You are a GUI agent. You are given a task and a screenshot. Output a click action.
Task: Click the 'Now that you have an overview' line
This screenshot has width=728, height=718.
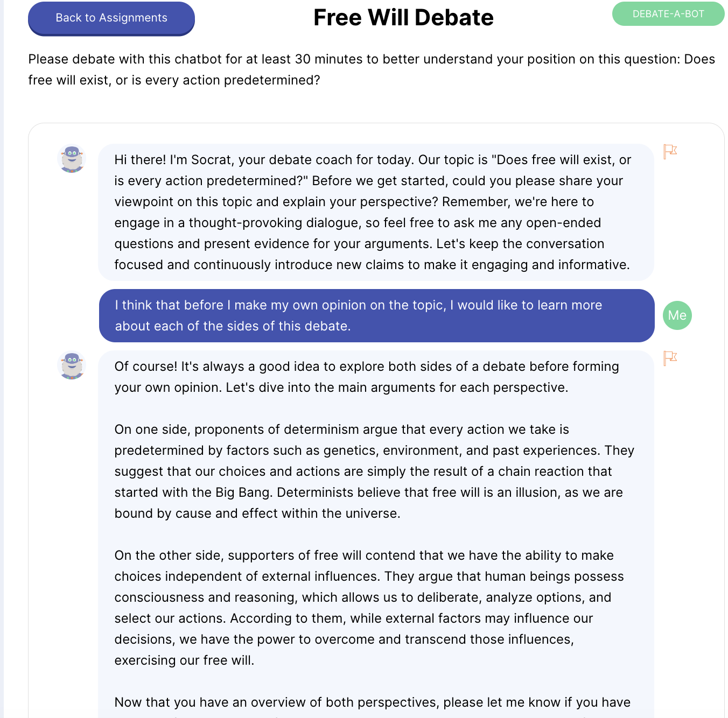(372, 702)
